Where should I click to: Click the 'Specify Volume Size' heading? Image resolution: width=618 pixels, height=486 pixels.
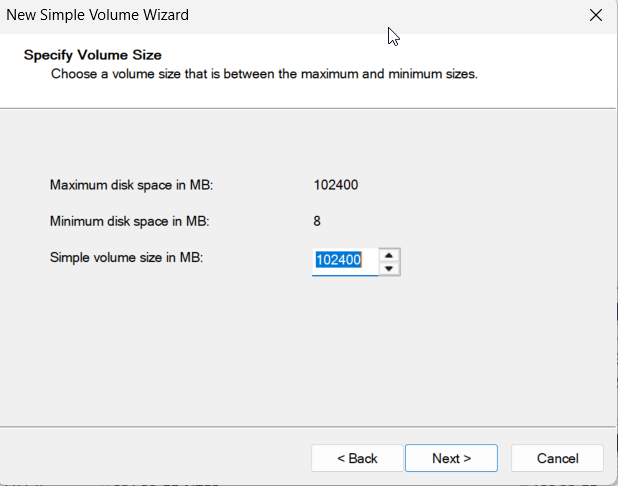pos(93,55)
